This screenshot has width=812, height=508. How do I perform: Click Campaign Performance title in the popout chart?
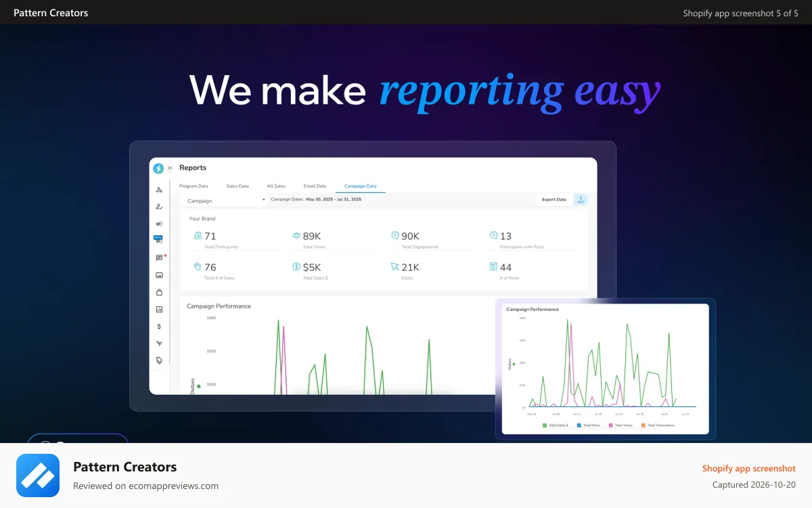[533, 310]
